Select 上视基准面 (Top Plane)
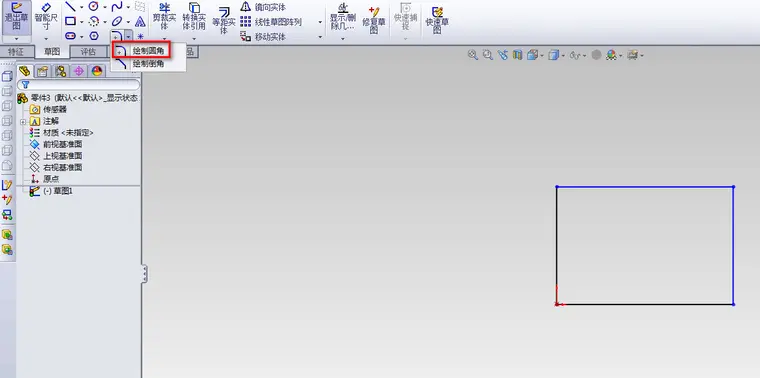 (56, 156)
